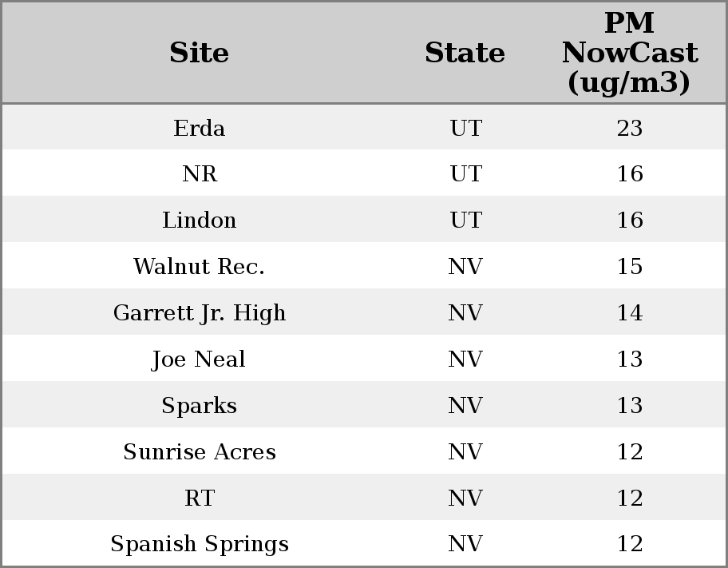Click Spanish Springs site name
Viewport: 728px width, 568px height.
200,544
